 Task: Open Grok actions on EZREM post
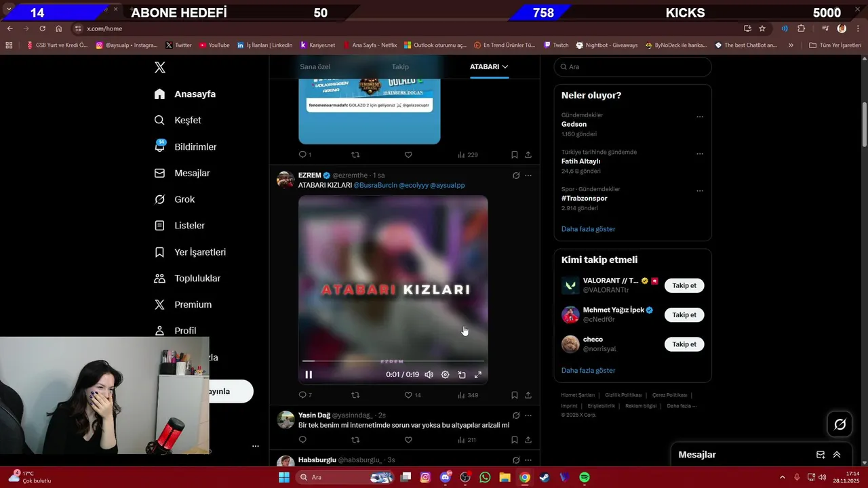(516, 176)
